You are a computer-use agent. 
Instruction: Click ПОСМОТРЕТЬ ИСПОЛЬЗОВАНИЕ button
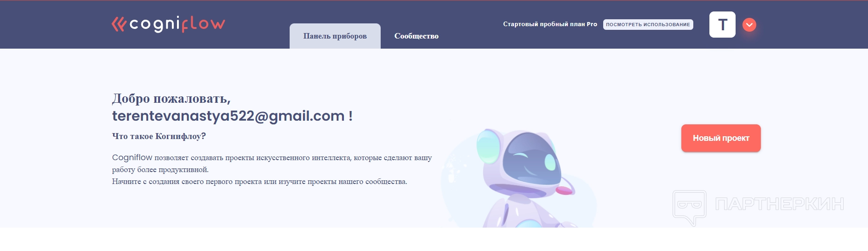pyautogui.click(x=648, y=24)
